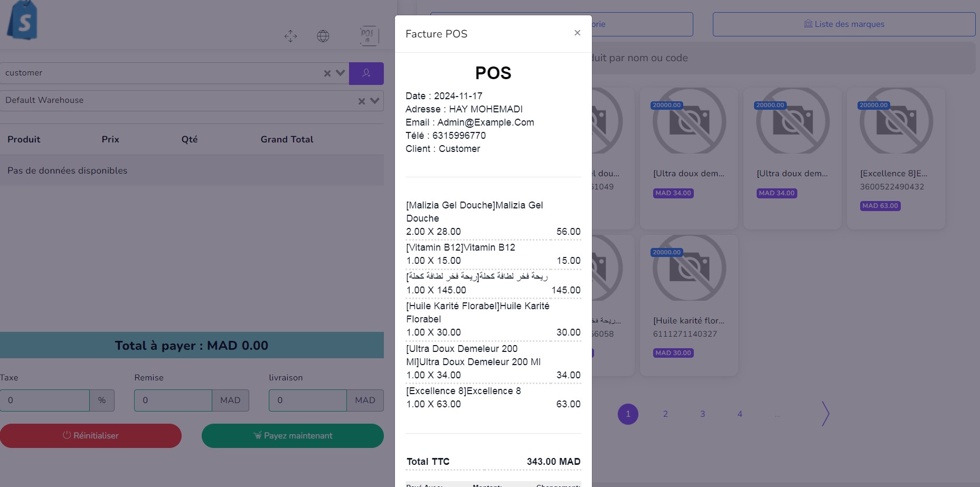The image size is (980, 487).
Task: Click the Produit column header
Action: (x=24, y=139)
